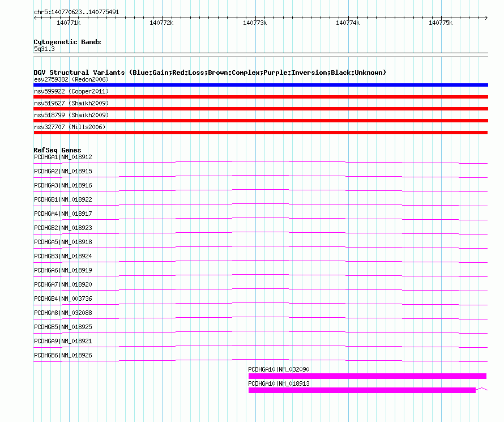The height and width of the screenshot is (422, 504).
Task: Open the DGV Structural Variants track heading
Action: pyautogui.click(x=210, y=73)
